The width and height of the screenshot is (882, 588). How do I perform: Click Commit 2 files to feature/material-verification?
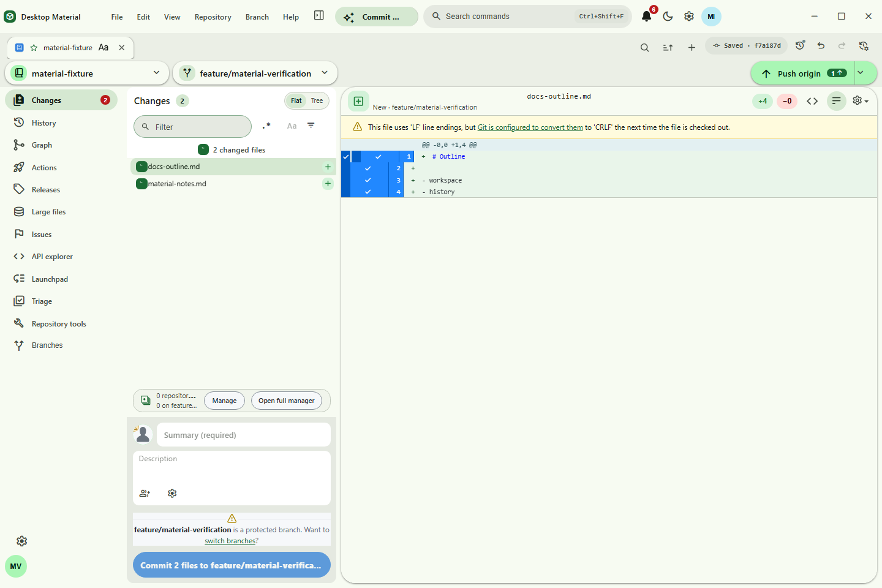click(x=232, y=565)
